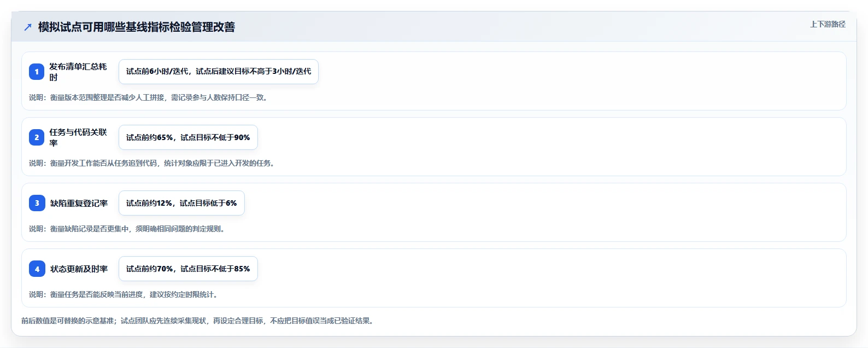The width and height of the screenshot is (868, 348).
Task: Select the 任务与代码关联率 metric label
Action: click(x=78, y=137)
